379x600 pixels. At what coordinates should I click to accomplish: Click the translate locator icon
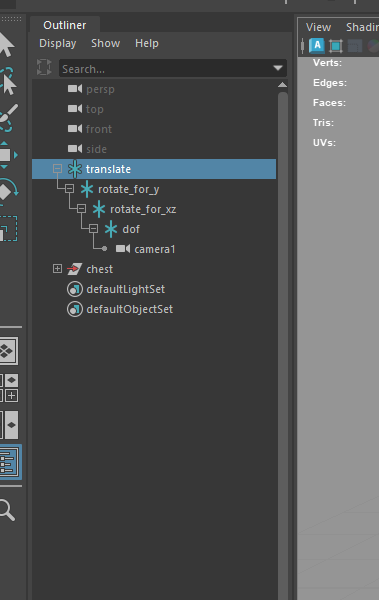(75, 169)
